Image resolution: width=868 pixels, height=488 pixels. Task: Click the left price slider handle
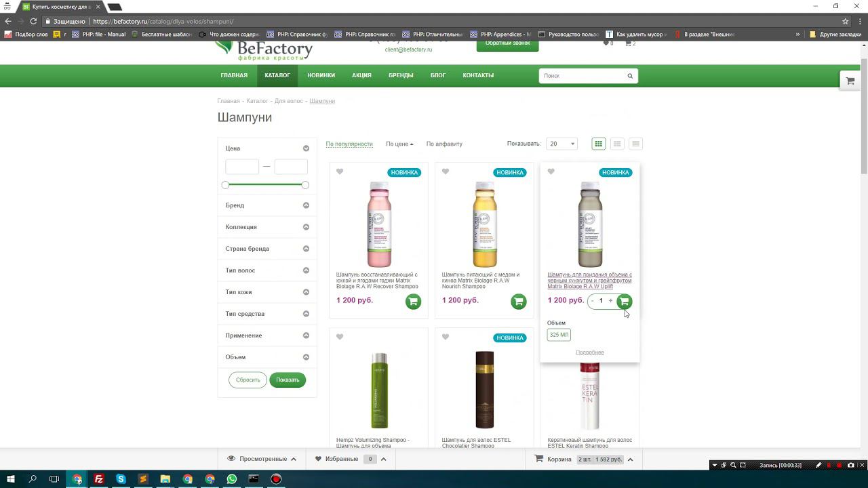(x=226, y=185)
